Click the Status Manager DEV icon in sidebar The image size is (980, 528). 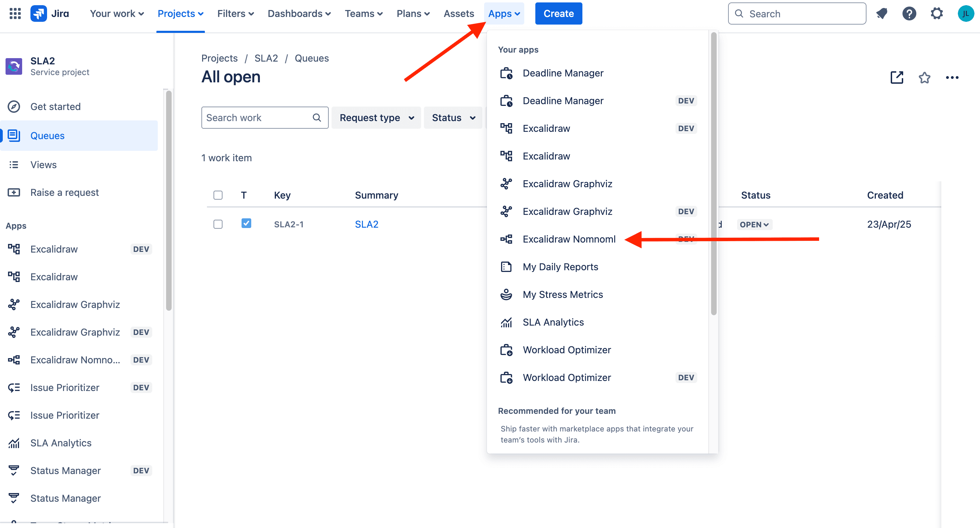pyautogui.click(x=14, y=471)
